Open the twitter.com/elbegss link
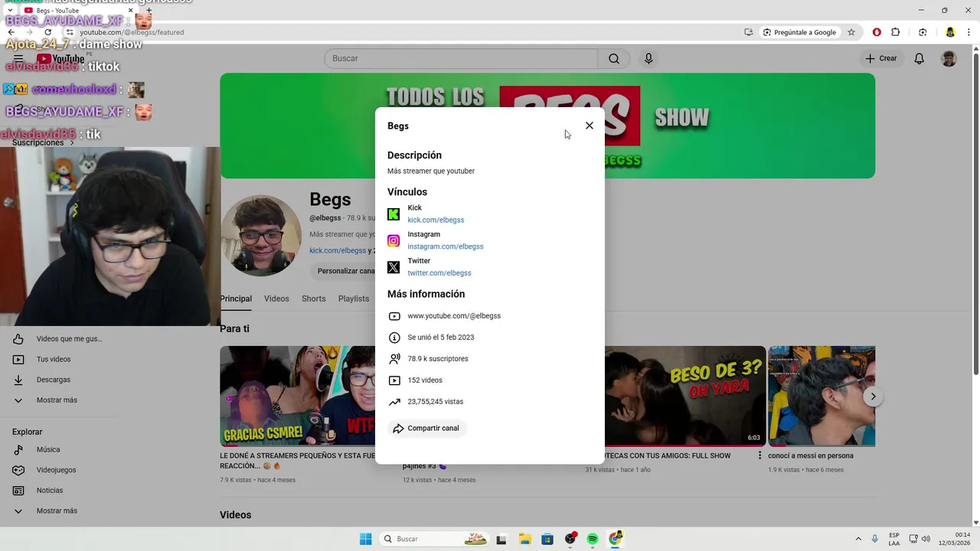Image resolution: width=980 pixels, height=551 pixels. (x=439, y=273)
